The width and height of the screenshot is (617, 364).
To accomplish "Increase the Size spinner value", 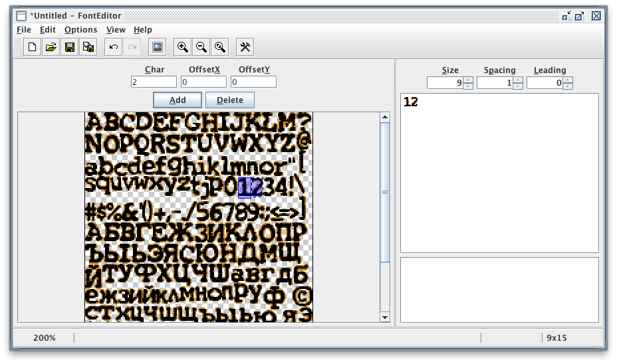I will tap(468, 80).
